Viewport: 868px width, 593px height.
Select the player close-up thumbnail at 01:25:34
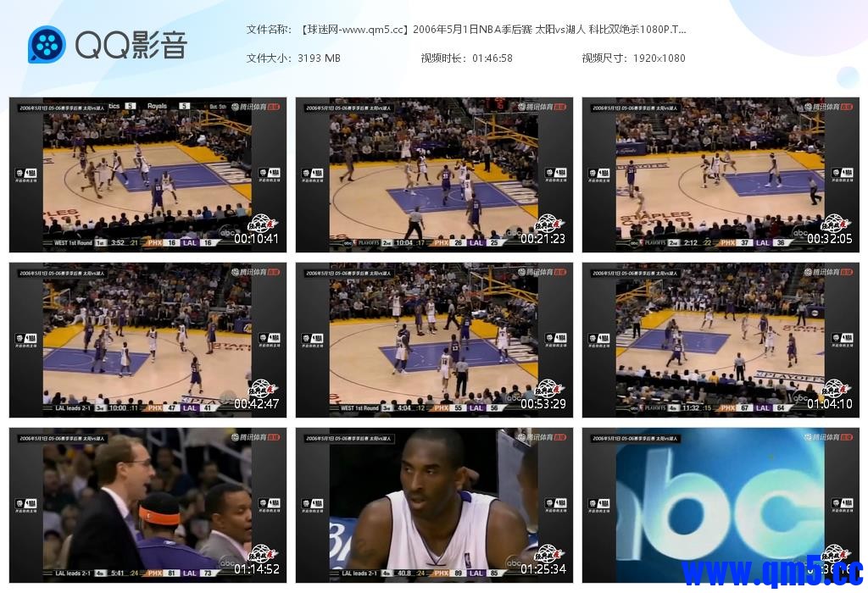coord(434,505)
